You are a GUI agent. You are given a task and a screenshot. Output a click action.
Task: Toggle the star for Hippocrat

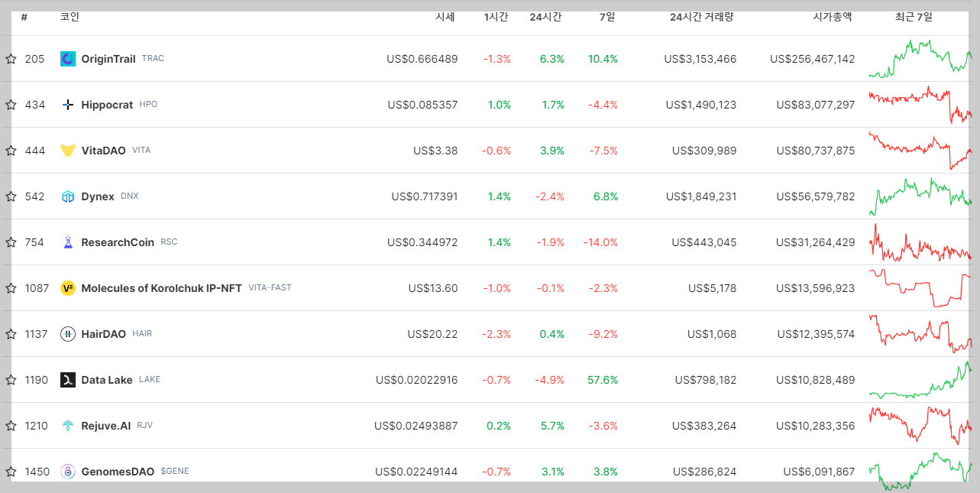point(11,105)
